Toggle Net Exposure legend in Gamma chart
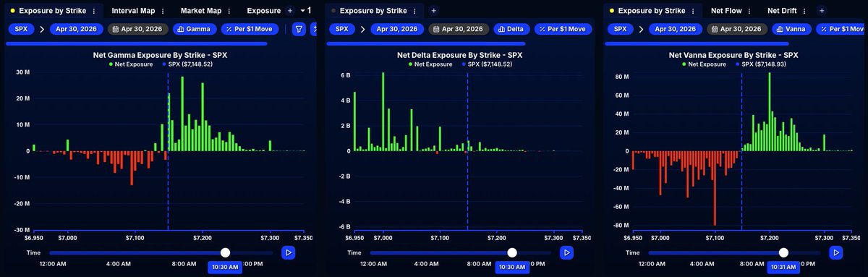Screen dimensions: 868x277 click(131, 64)
